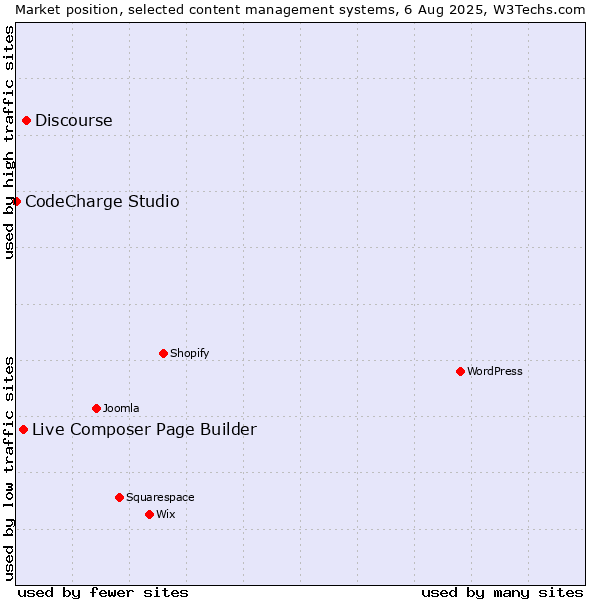The height and width of the screenshot is (600, 600).
Task: Click the red Discourse data point
Action: click(26, 121)
